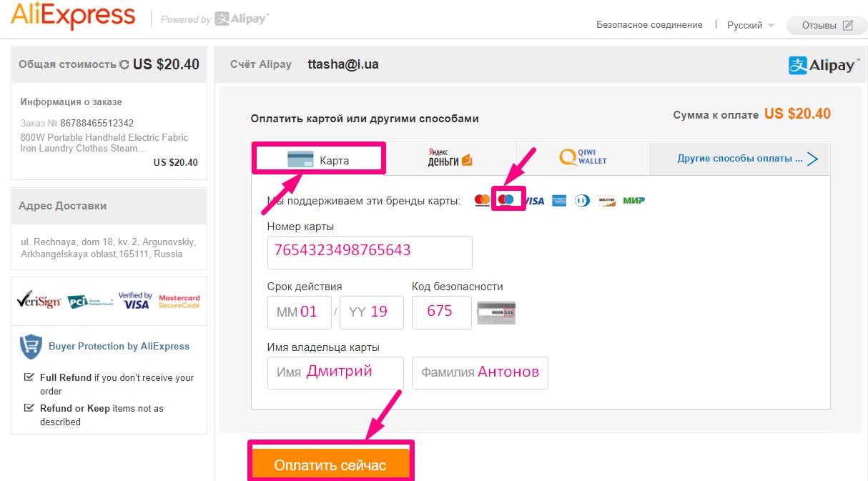Screen dimensions: 868x481
Task: Click the Mastercard brand icon
Action: coord(482,201)
